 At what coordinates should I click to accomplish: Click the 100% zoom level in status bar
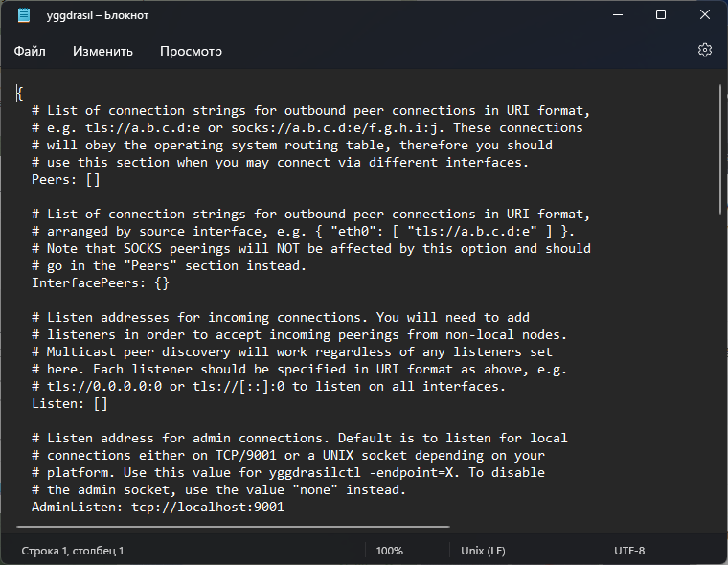[389, 551]
